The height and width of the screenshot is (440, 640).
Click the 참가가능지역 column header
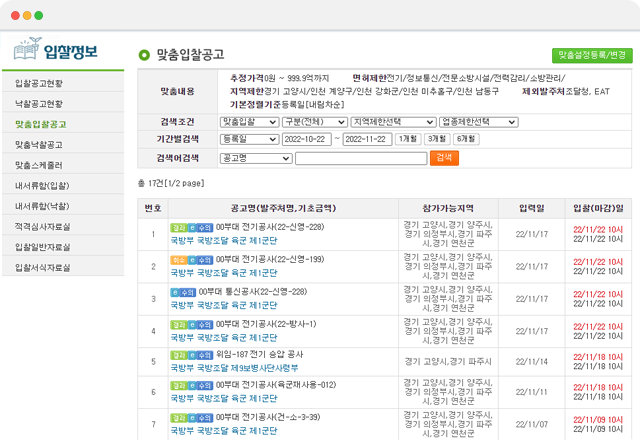(448, 209)
